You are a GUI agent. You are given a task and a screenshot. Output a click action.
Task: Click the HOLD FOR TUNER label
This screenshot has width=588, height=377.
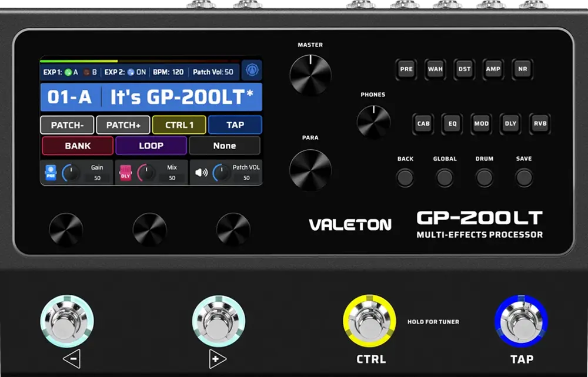tap(433, 322)
